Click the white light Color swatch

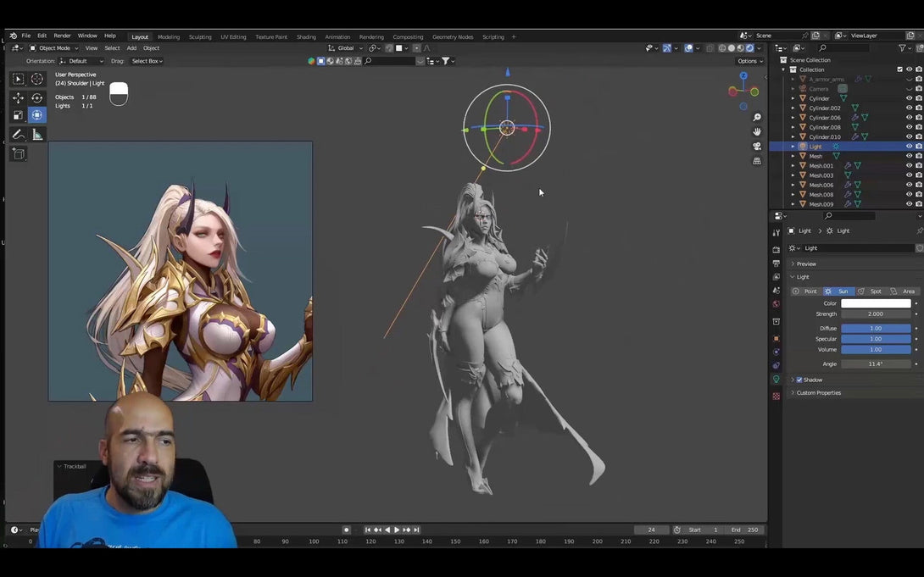tap(876, 303)
